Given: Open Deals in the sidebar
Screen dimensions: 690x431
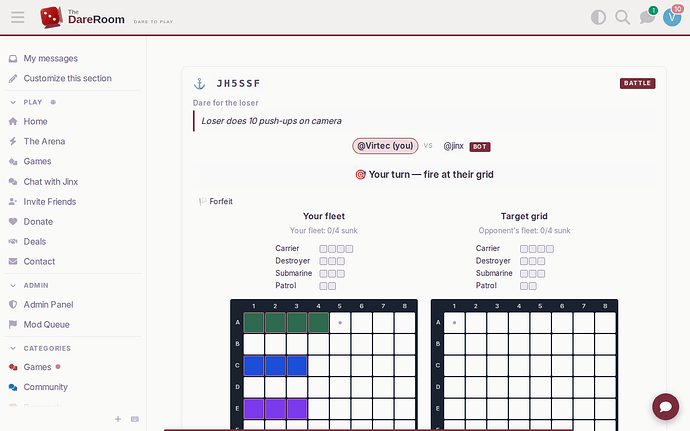Looking at the screenshot, I should [x=34, y=241].
